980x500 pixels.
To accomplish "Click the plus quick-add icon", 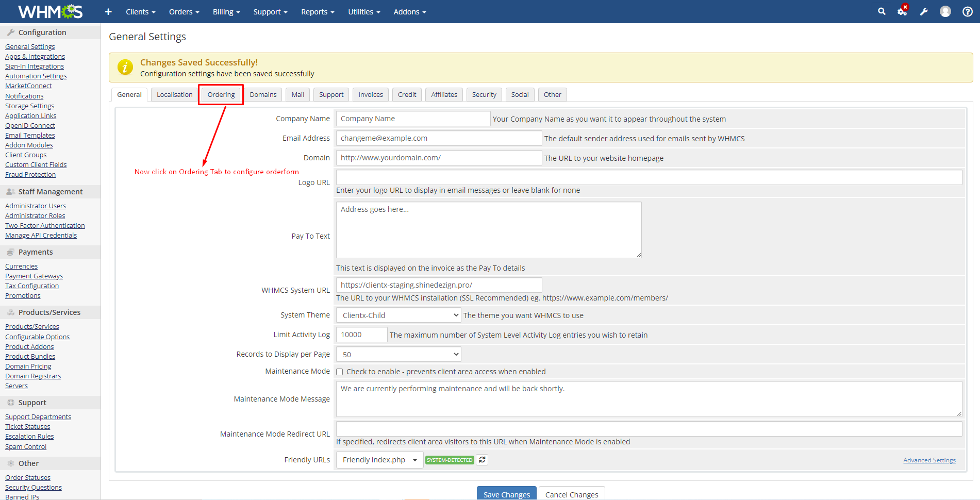I will coord(108,11).
